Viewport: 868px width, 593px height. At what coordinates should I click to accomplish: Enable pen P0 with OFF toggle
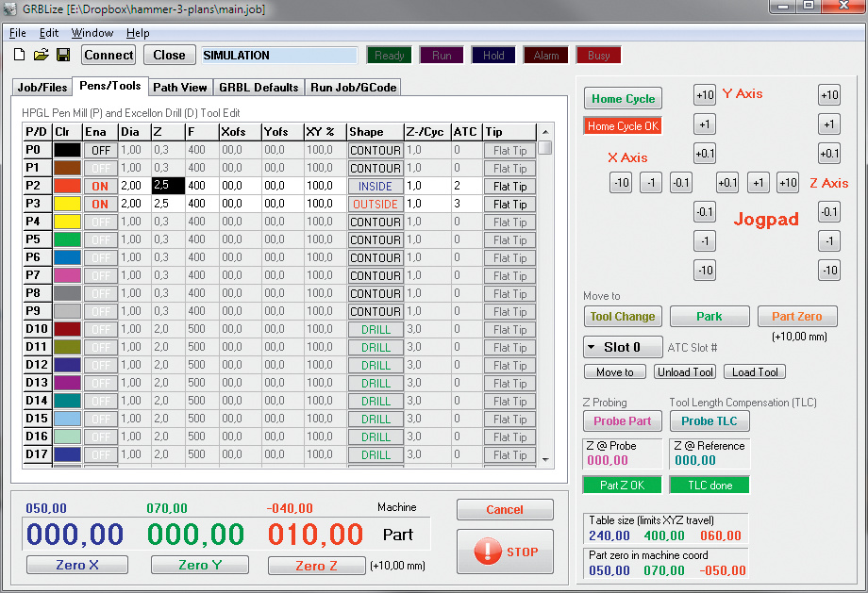(x=100, y=151)
